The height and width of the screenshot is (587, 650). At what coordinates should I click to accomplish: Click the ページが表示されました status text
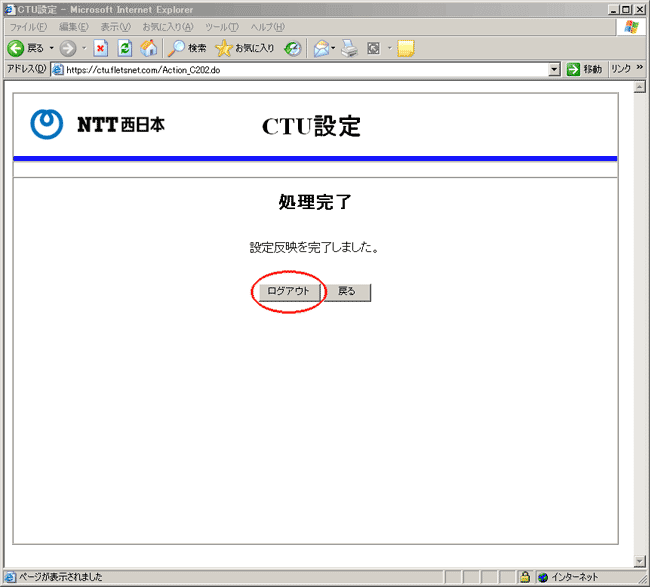(61, 577)
